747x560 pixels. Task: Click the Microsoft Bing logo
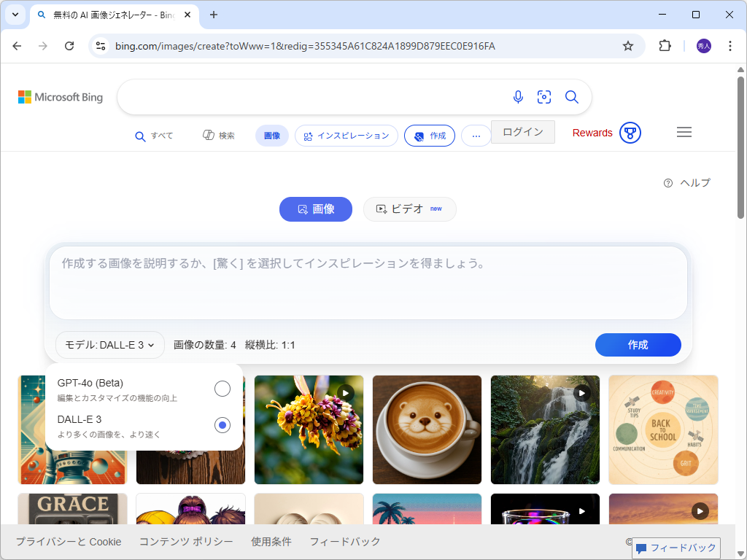click(x=60, y=96)
